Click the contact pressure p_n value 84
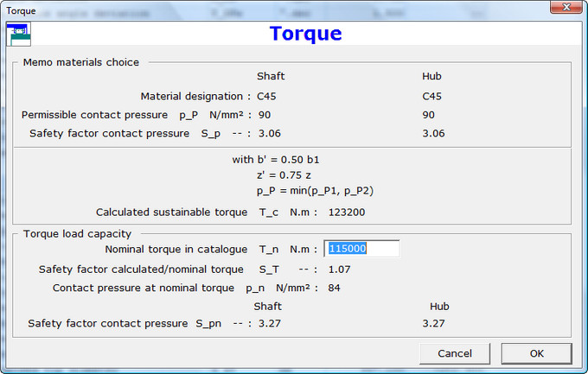 coord(334,288)
